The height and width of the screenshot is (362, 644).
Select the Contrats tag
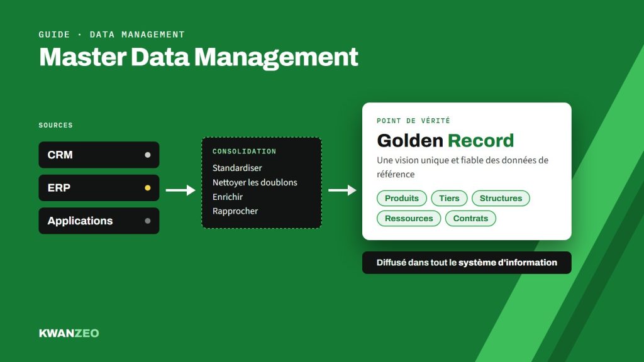(470, 218)
